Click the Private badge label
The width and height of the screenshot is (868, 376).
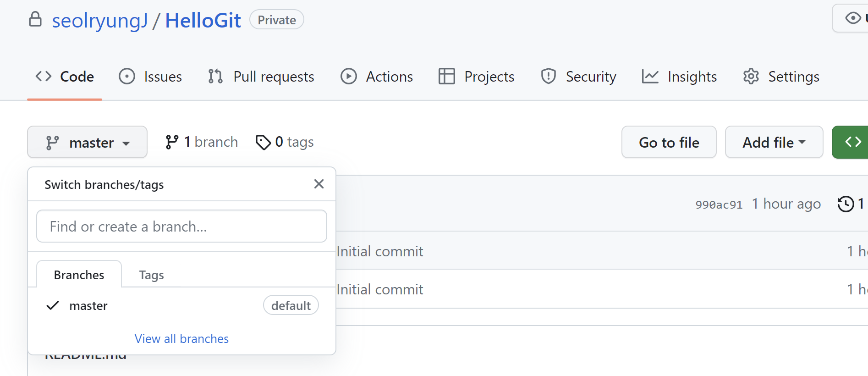[x=277, y=20]
